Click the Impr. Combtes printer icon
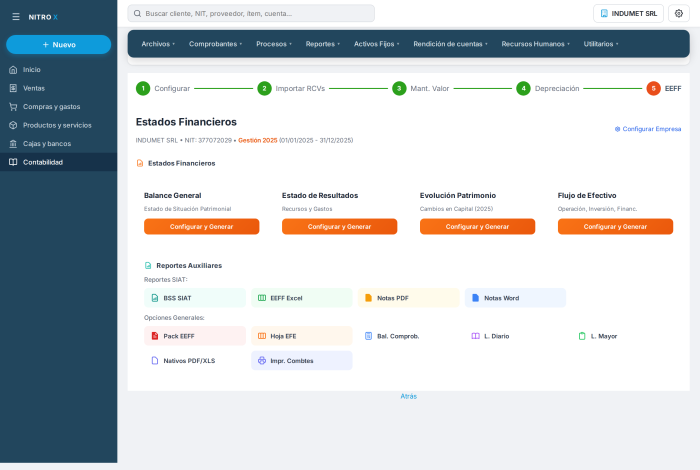Image resolution: width=700 pixels, height=470 pixels. [x=262, y=361]
